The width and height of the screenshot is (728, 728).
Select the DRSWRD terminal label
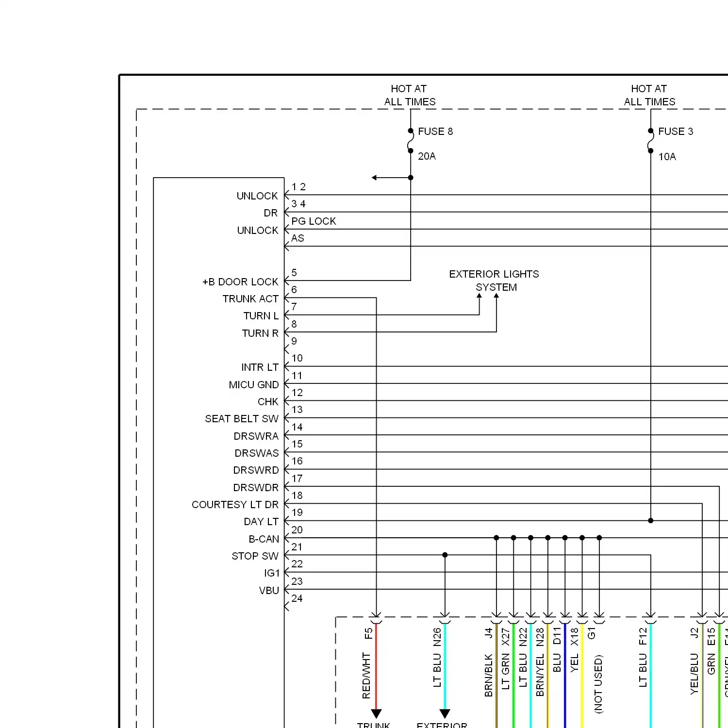pyautogui.click(x=256, y=470)
